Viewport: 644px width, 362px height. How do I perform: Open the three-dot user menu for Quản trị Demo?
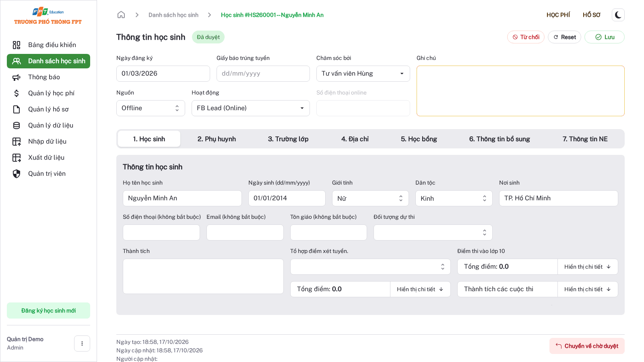pos(82,343)
